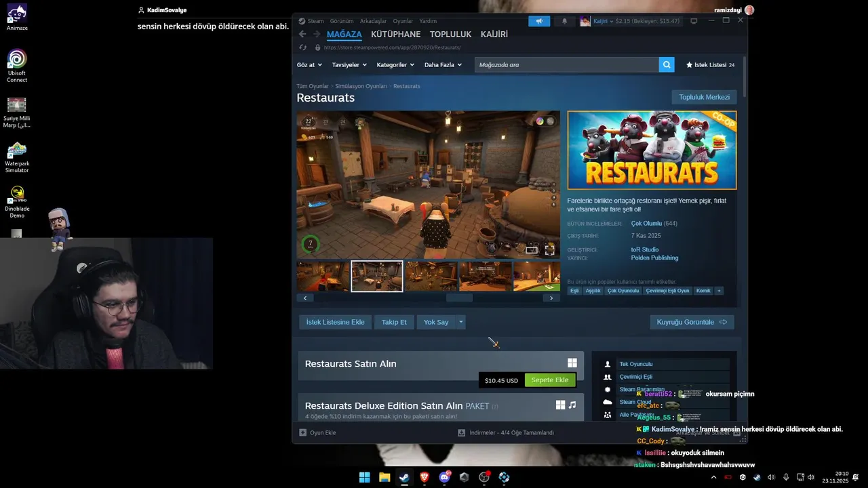The image size is (868, 488).
Task: Switch to the TOPLULUK tab
Action: (x=450, y=34)
